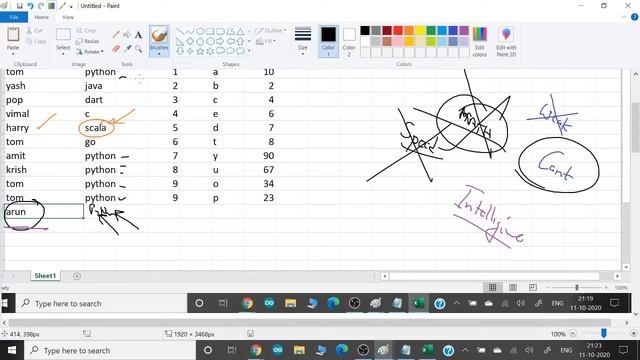
Task: Choose the Five-point star shape
Action: tap(200, 51)
